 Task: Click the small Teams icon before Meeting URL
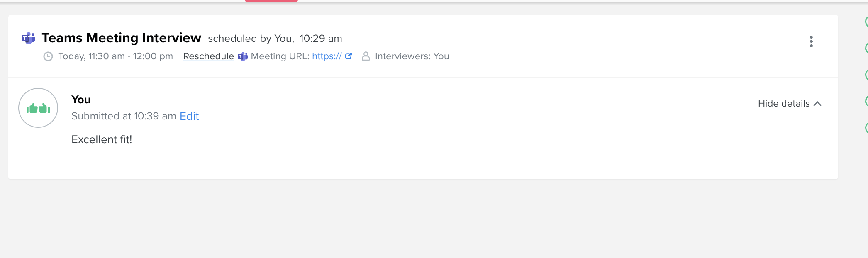click(x=243, y=56)
